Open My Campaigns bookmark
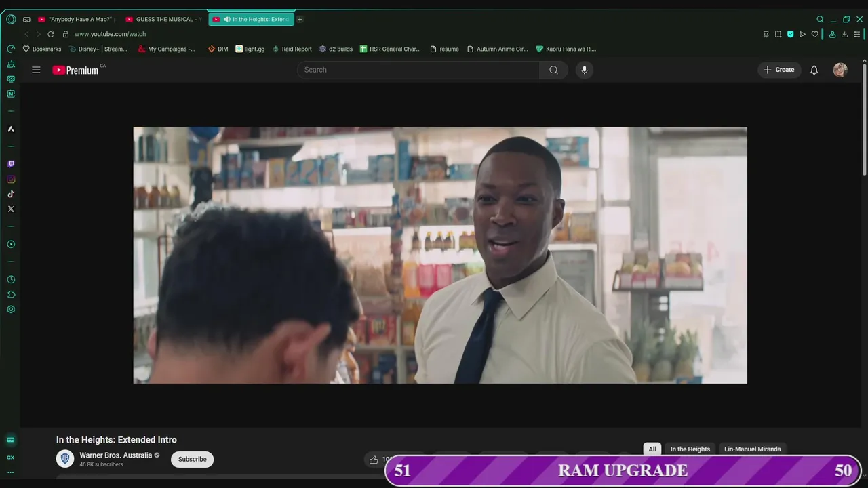Viewport: 868px width, 488px height. [167, 49]
